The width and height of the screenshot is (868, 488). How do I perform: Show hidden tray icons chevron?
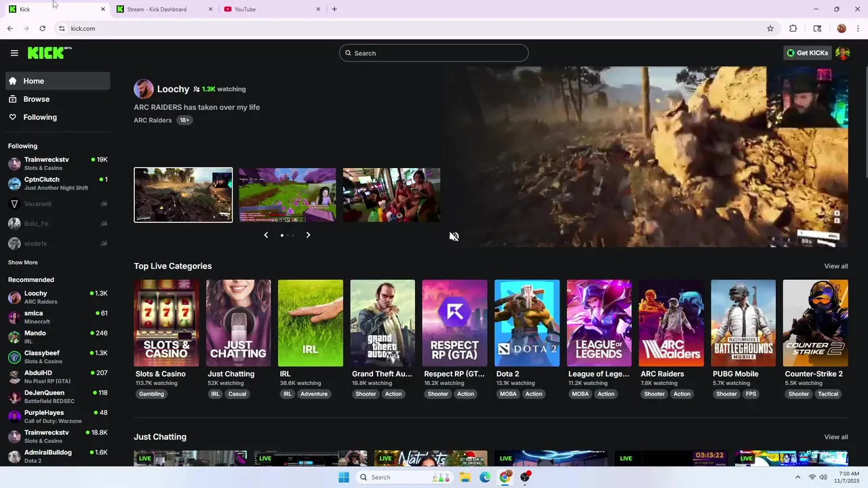pos(800,477)
